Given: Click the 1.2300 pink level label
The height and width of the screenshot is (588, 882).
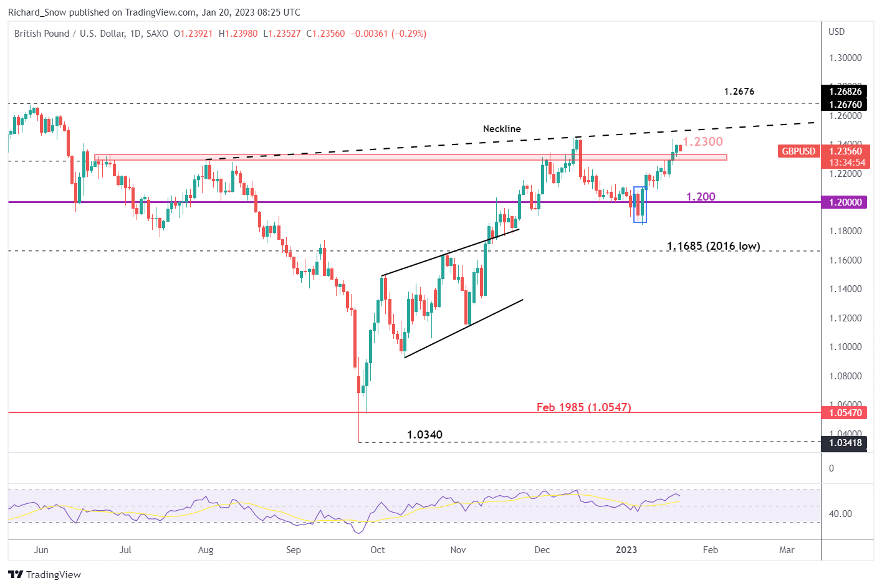Looking at the screenshot, I should [x=703, y=142].
